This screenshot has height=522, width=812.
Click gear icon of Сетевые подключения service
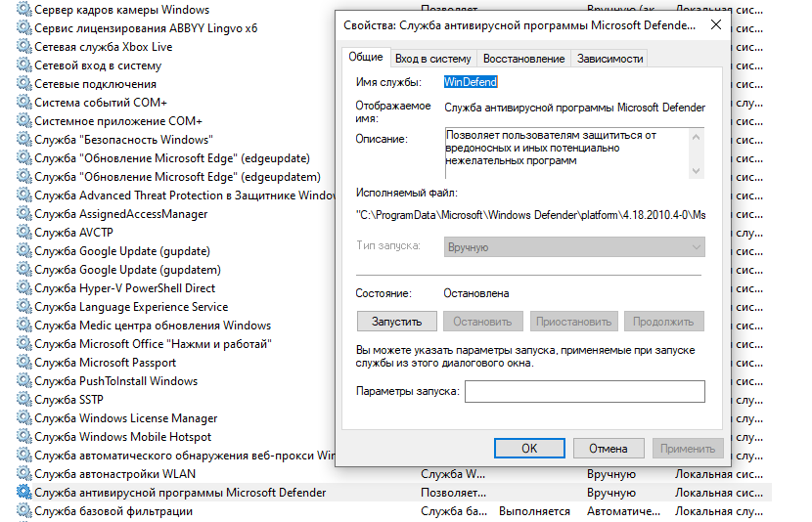[x=24, y=84]
